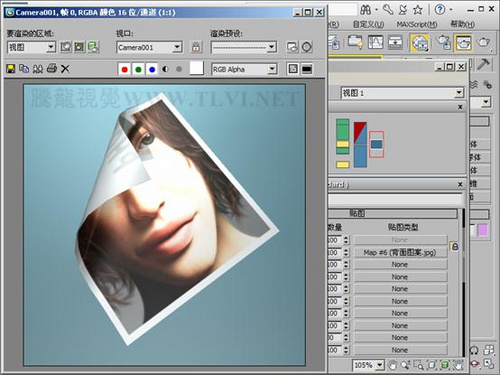Click the green Zoom Extents Selected icon
The height and width of the screenshot is (375, 500).
(x=445, y=365)
